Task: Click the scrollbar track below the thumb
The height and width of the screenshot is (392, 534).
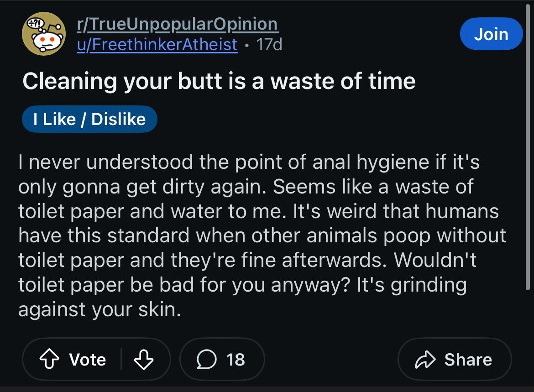Action: 528,337
